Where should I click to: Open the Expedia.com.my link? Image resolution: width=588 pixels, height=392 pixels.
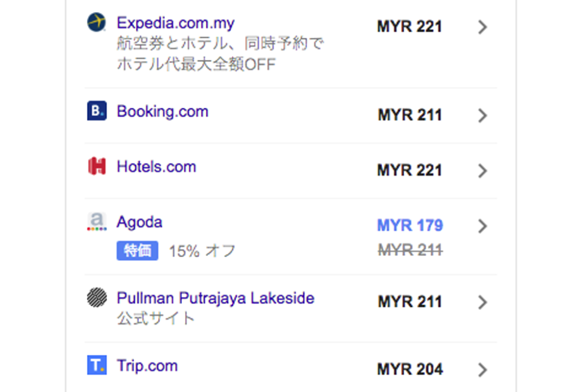[175, 23]
